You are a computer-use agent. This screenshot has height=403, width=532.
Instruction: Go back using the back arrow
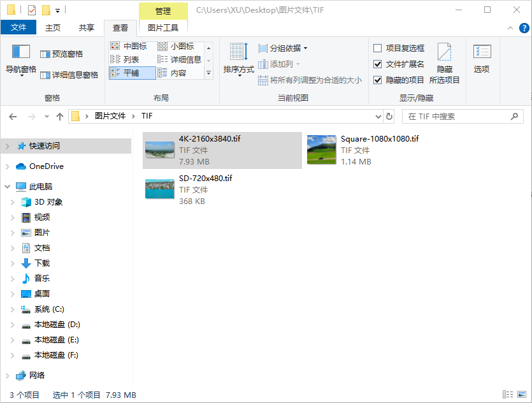point(13,116)
